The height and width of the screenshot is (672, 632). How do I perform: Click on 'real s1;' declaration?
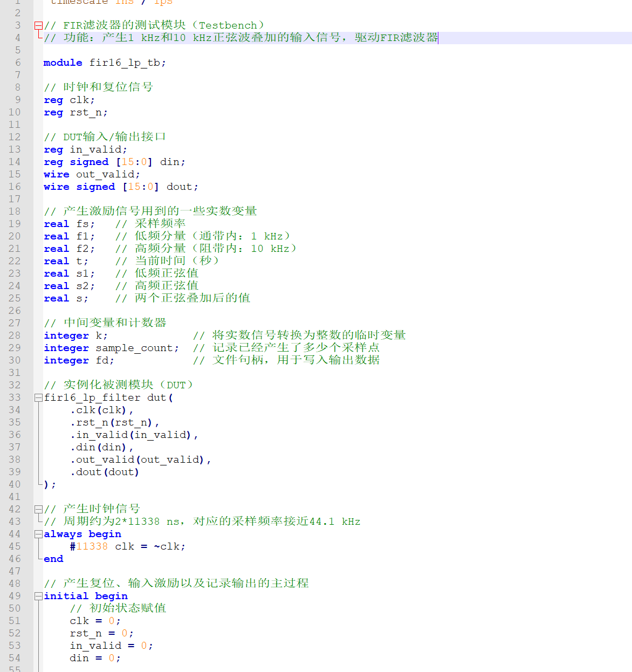[70, 273]
